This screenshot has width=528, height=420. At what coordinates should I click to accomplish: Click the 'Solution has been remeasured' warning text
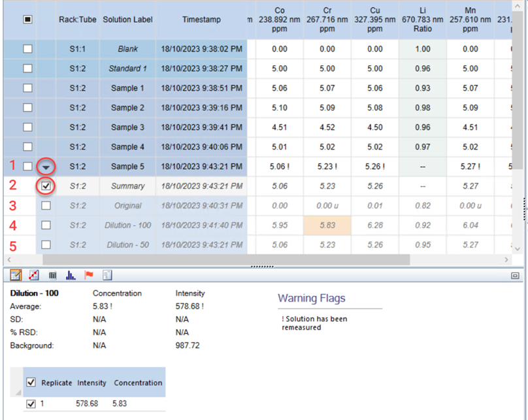pyautogui.click(x=314, y=323)
